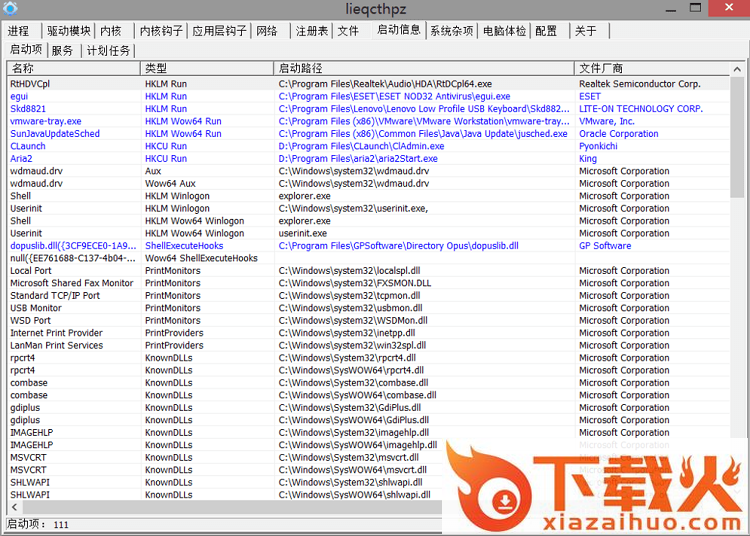The image size is (750, 536).
Task: Switch to the 电脑体检 tab
Action: 504,31
